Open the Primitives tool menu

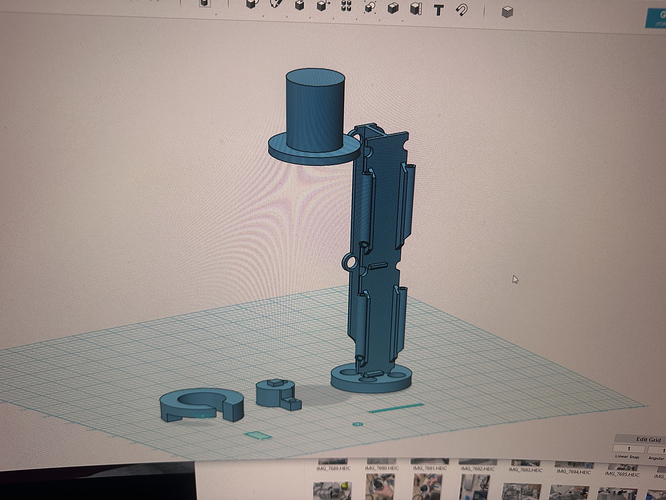point(251,4)
